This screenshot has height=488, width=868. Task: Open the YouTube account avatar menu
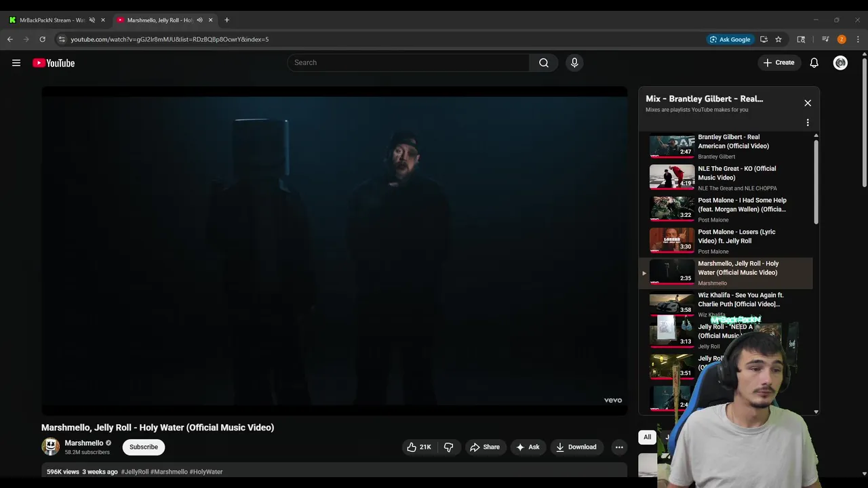click(x=840, y=62)
